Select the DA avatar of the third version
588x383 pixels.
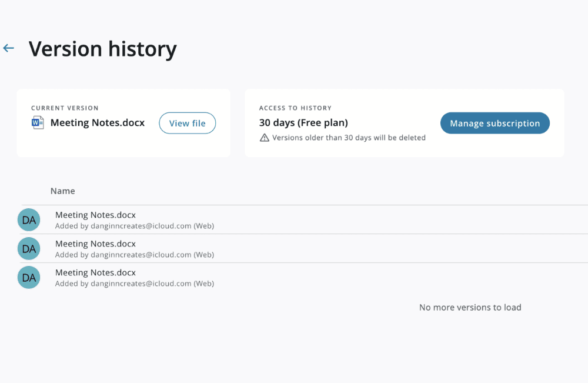pos(29,278)
